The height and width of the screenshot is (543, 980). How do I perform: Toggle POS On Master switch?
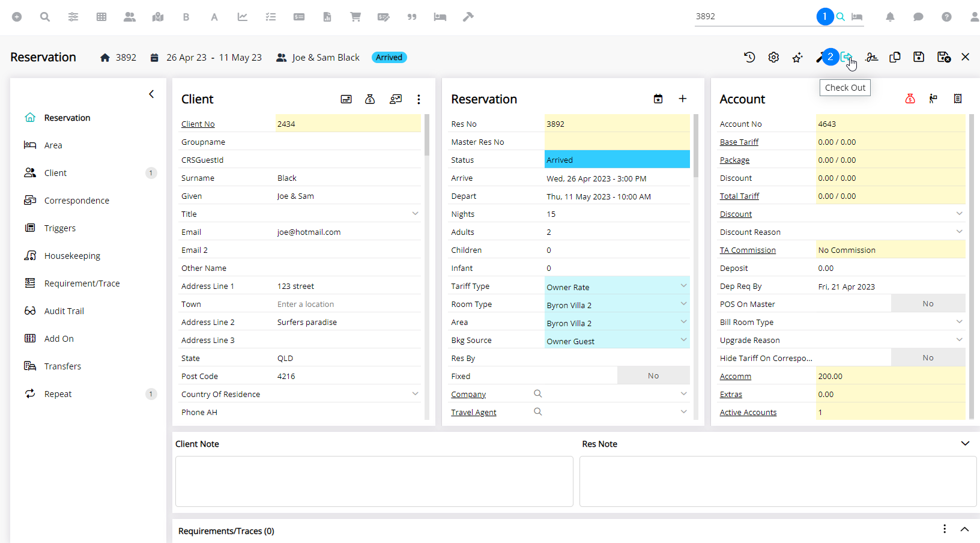[927, 304]
